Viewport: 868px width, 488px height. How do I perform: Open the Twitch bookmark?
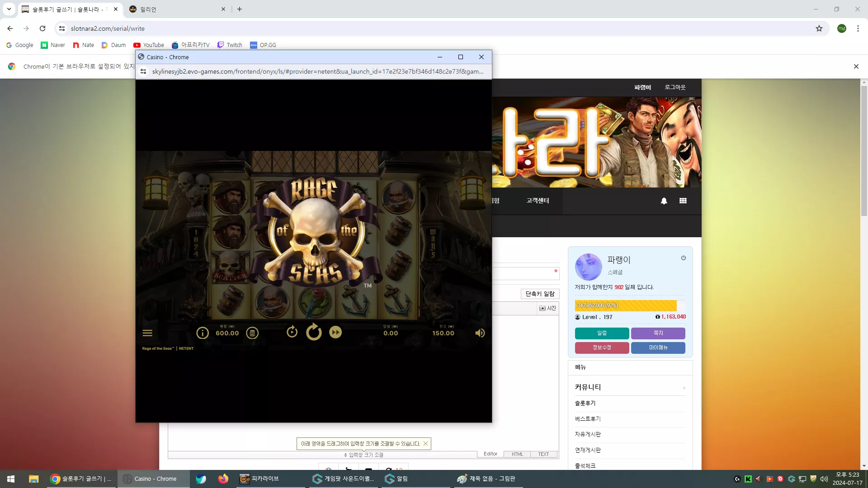click(x=230, y=45)
